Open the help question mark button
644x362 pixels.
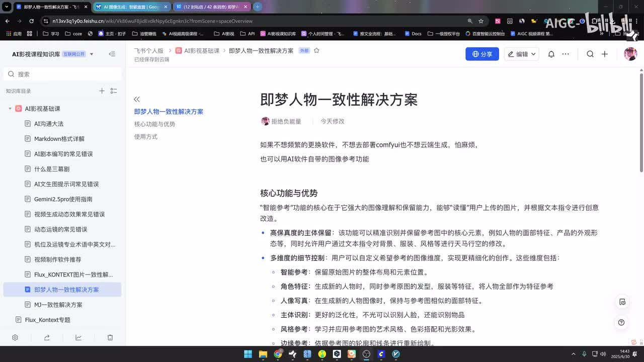pyautogui.click(x=622, y=322)
